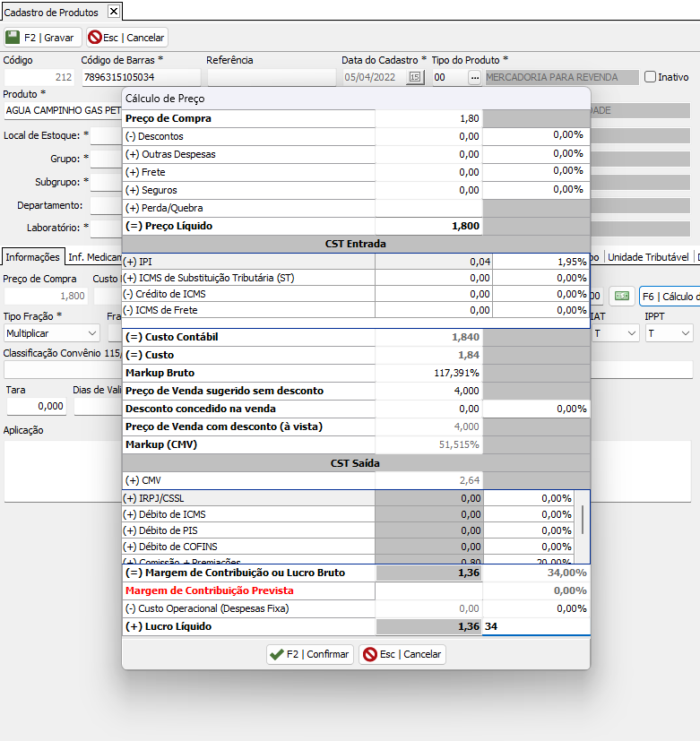700x741 pixels.
Task: Click the calendar icon beside Data do Cadastro
Action: pos(415,78)
